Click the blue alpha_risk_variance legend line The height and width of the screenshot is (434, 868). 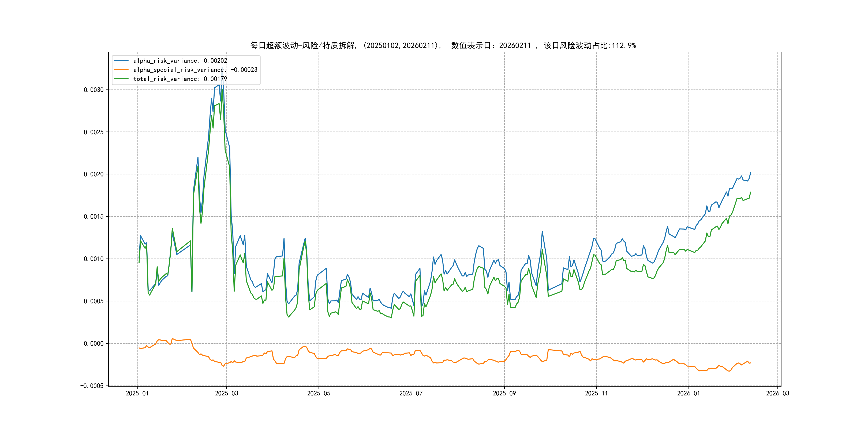(121, 61)
